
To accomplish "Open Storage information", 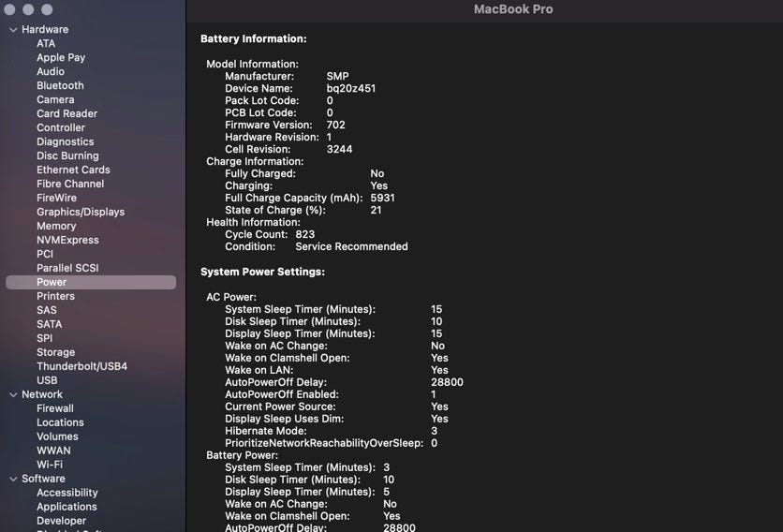I will 56,352.
